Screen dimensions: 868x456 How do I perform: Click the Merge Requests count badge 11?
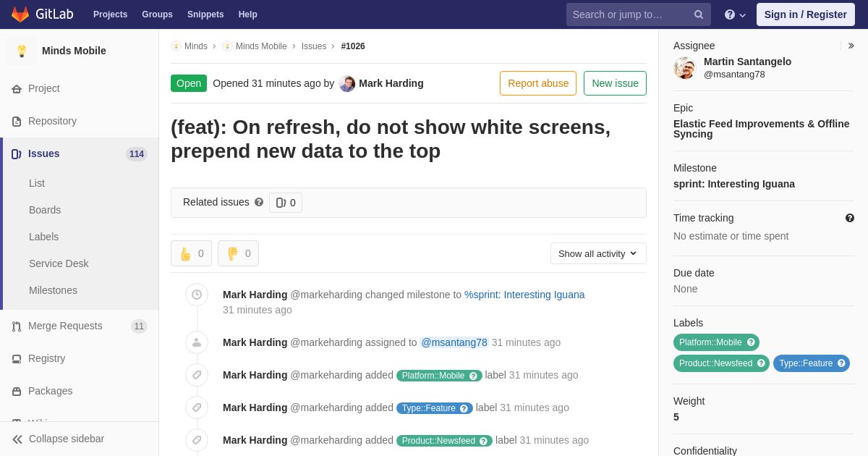click(139, 326)
